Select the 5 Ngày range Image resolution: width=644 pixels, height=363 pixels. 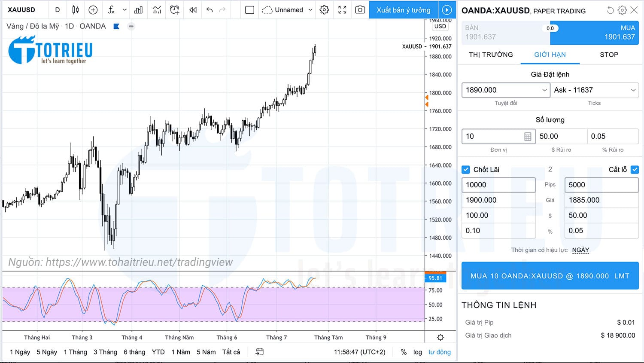[47, 352]
